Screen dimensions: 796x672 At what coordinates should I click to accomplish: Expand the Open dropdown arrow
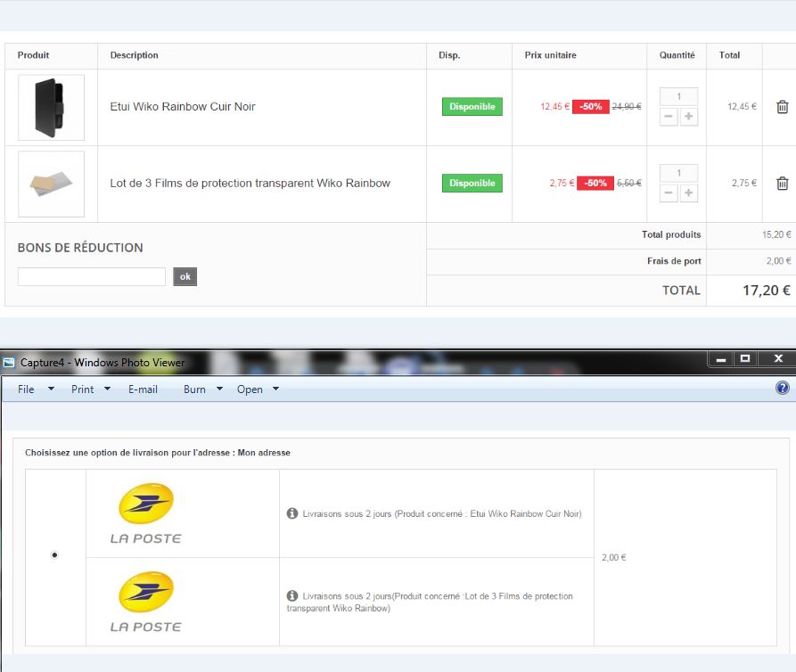pyautogui.click(x=275, y=389)
